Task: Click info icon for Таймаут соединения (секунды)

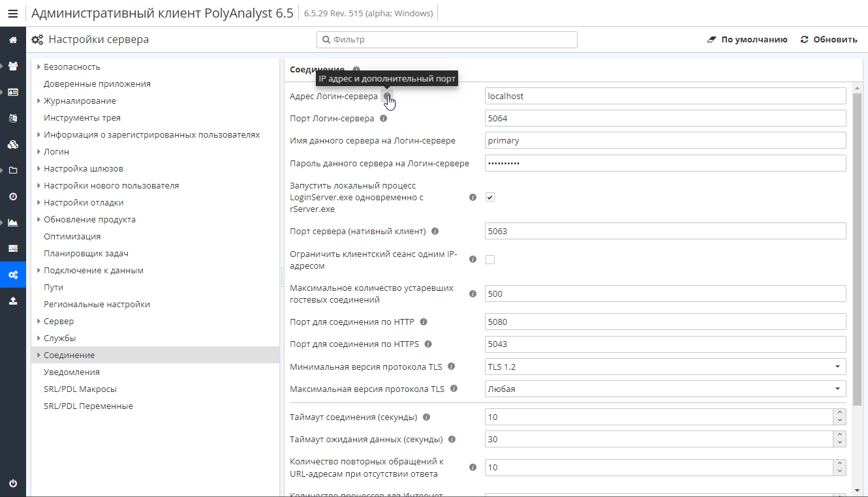Action: pos(426,417)
